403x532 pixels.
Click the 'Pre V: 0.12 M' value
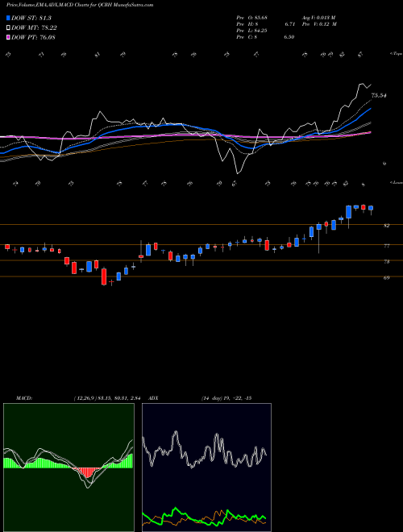(319, 24)
